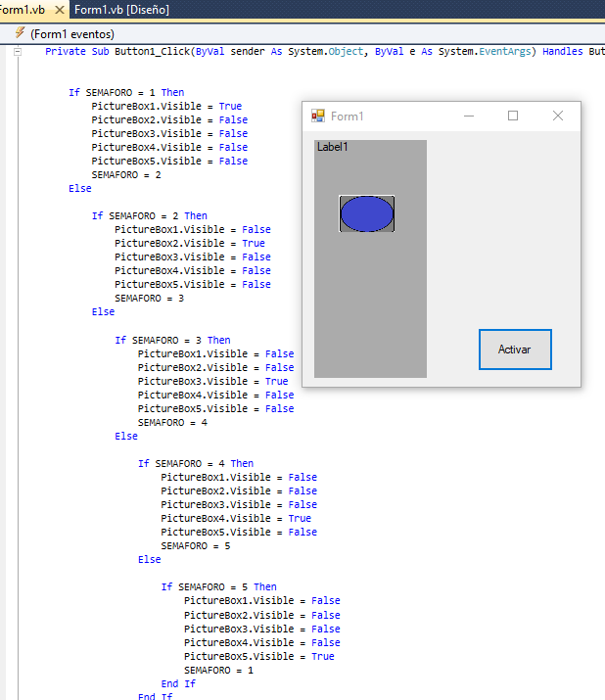Close the Form1.vb tab

[60, 10]
